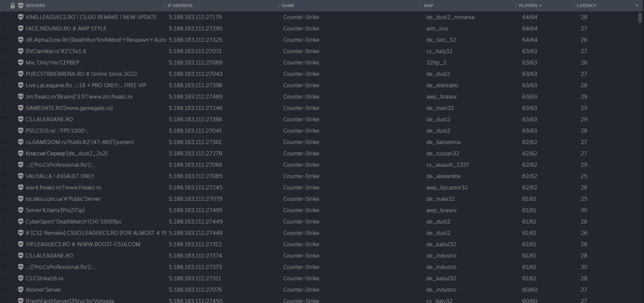Click the 60/60 players value for Aksinet'Server
The image size is (644, 303).
pyautogui.click(x=530, y=290)
